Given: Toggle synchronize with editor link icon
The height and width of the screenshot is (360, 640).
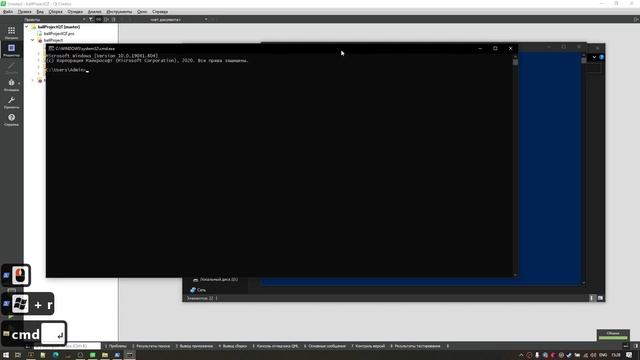Looking at the screenshot, I should 98,19.
